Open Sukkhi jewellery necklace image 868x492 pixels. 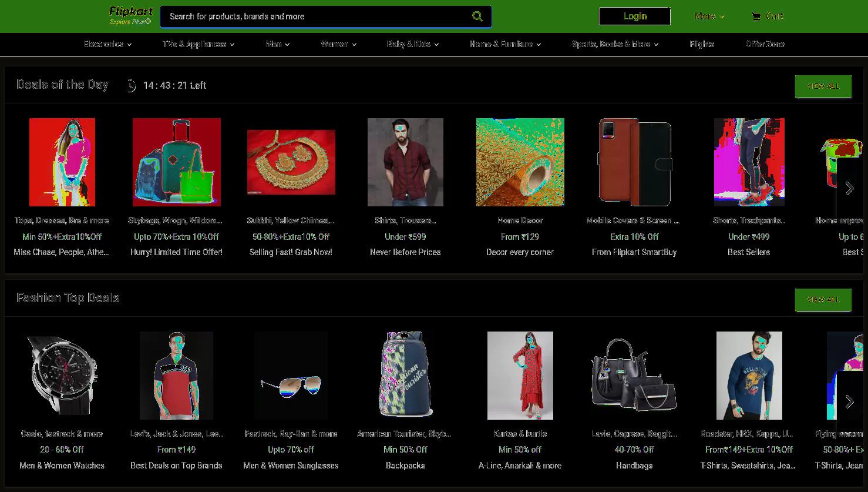pyautogui.click(x=291, y=162)
